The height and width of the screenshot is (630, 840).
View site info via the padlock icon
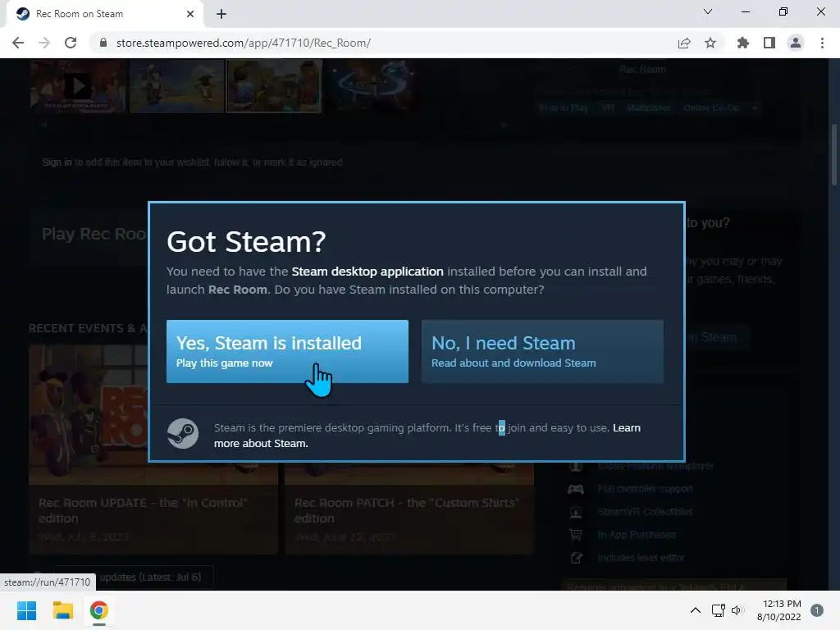pos(103,43)
